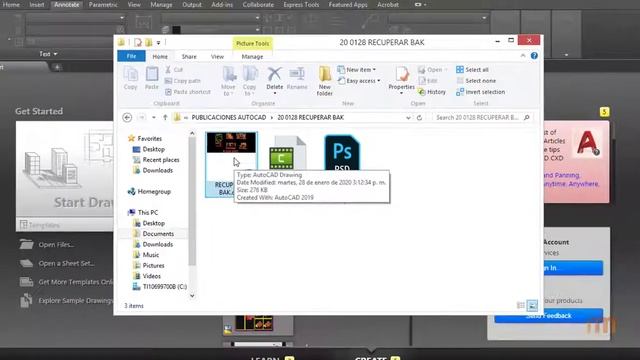Select Documents under This PC
640x360 pixels.
(153, 234)
